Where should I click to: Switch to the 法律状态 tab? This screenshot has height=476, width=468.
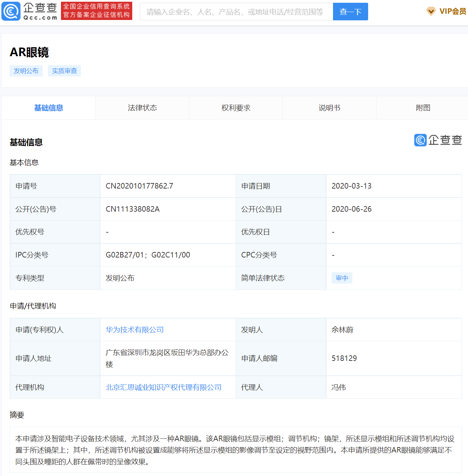pyautogui.click(x=142, y=108)
